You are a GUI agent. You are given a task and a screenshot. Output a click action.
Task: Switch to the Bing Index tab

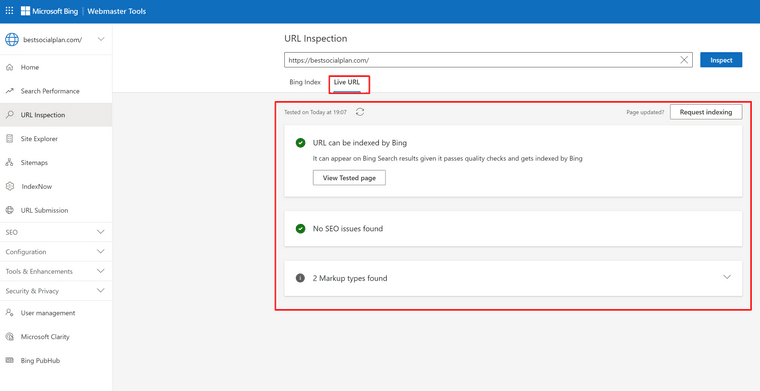tap(305, 82)
